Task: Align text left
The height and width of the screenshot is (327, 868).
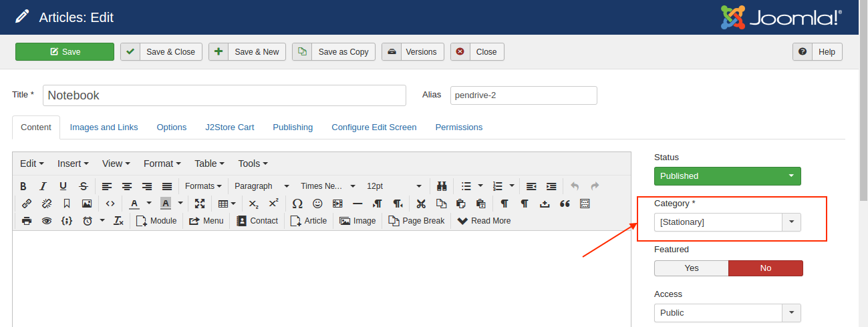Action: coord(107,186)
